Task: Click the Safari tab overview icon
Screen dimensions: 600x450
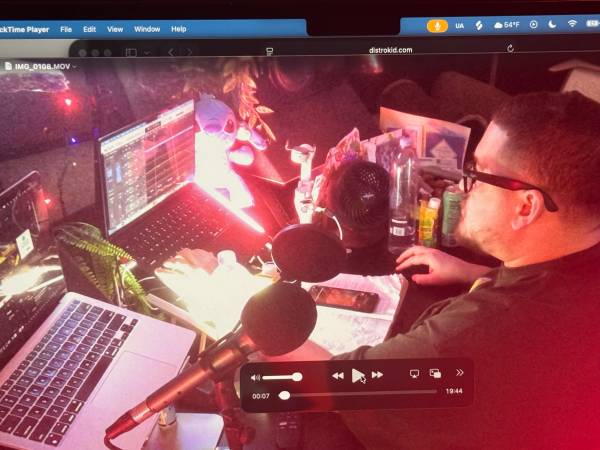Action: click(269, 52)
